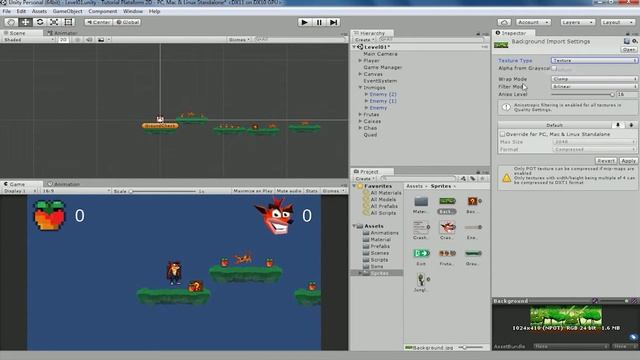This screenshot has width=640, height=360.
Task: Select the Scale tool
Action: [54, 22]
